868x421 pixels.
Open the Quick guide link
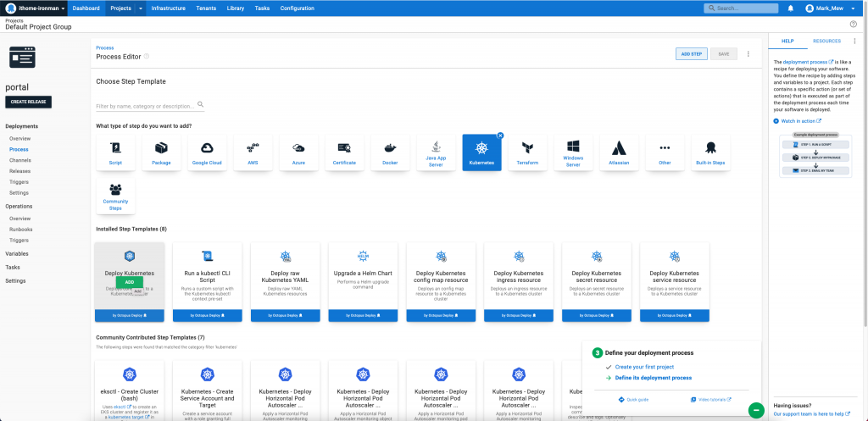(x=633, y=400)
